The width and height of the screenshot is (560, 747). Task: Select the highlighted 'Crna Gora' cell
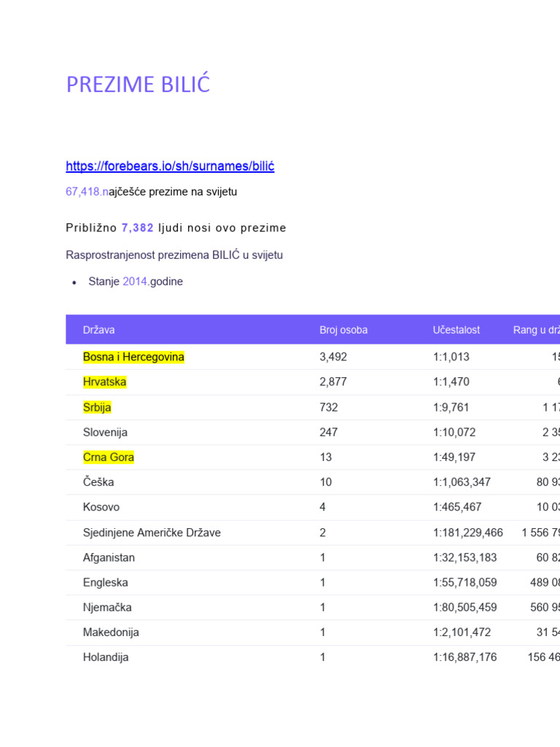(109, 457)
